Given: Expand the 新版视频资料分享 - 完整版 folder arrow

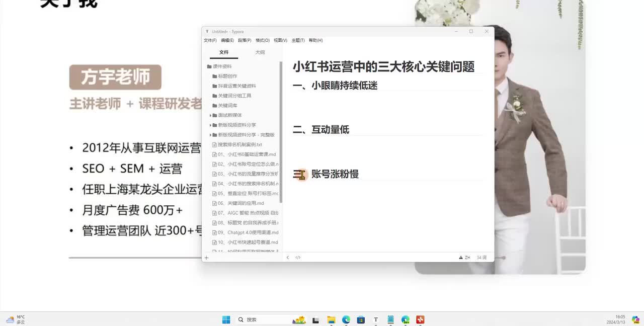Looking at the screenshot, I should pyautogui.click(x=210, y=135).
